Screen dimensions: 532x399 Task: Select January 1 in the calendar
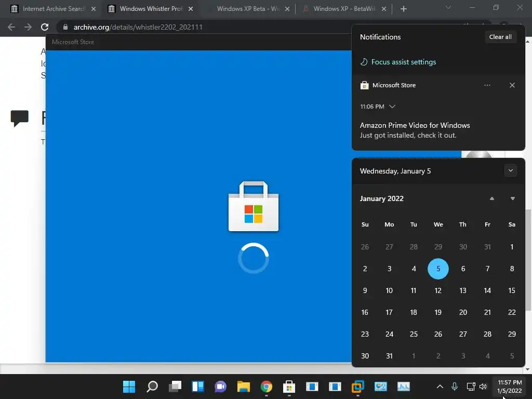[512, 247]
